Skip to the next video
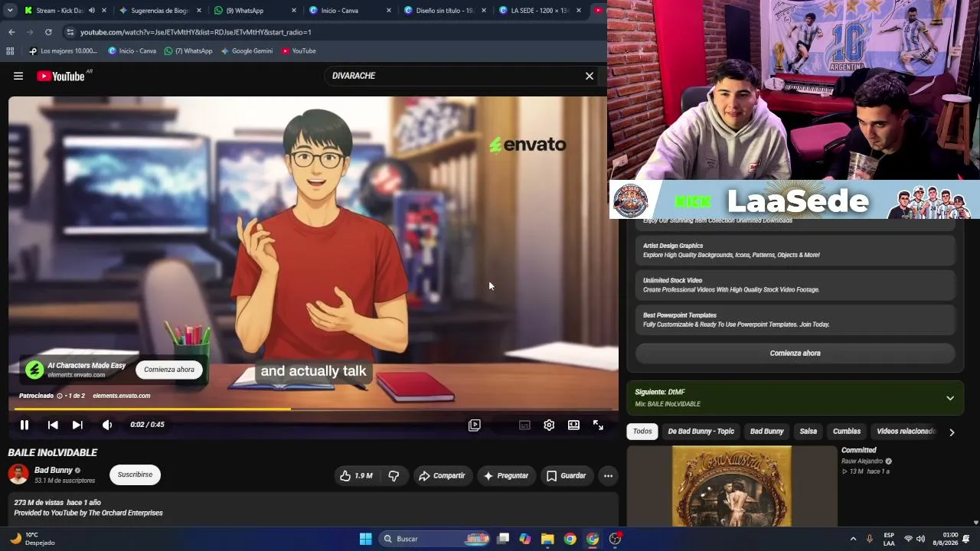The width and height of the screenshot is (980, 551). tap(77, 425)
